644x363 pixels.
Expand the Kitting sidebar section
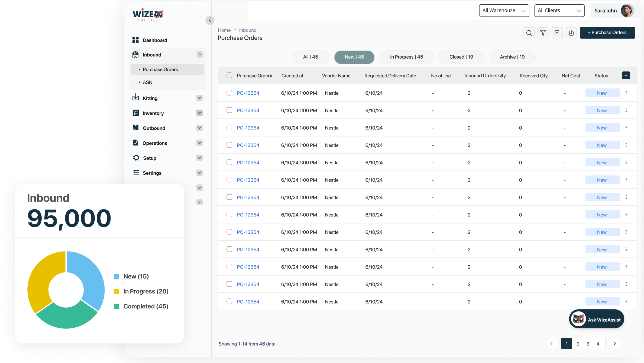pyautogui.click(x=199, y=98)
